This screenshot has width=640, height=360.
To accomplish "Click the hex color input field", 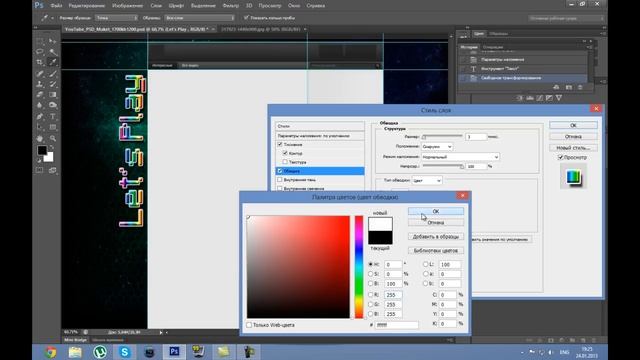I will click(x=397, y=325).
